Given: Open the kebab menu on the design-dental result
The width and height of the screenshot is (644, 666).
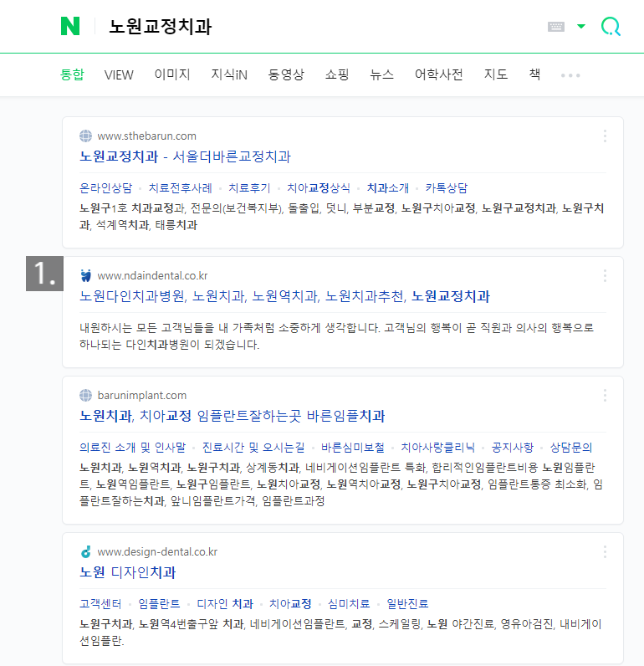Looking at the screenshot, I should pos(605,551).
